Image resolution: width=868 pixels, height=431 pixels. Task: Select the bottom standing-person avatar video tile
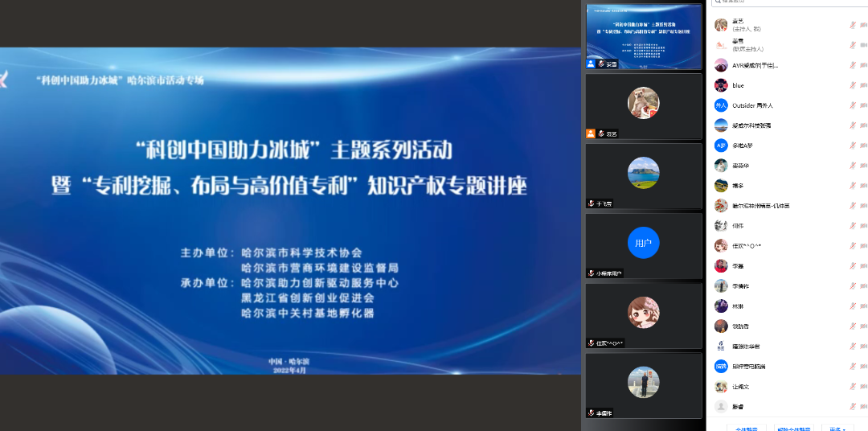pyautogui.click(x=644, y=386)
